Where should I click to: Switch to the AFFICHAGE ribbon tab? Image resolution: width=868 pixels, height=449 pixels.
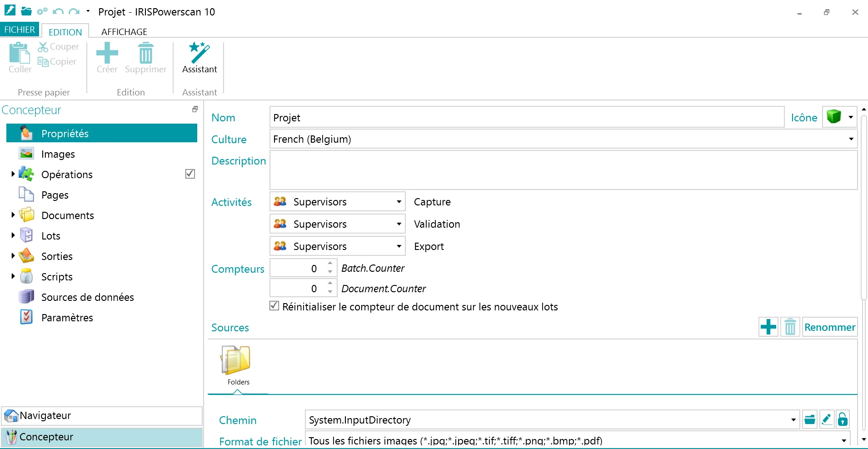tap(124, 32)
